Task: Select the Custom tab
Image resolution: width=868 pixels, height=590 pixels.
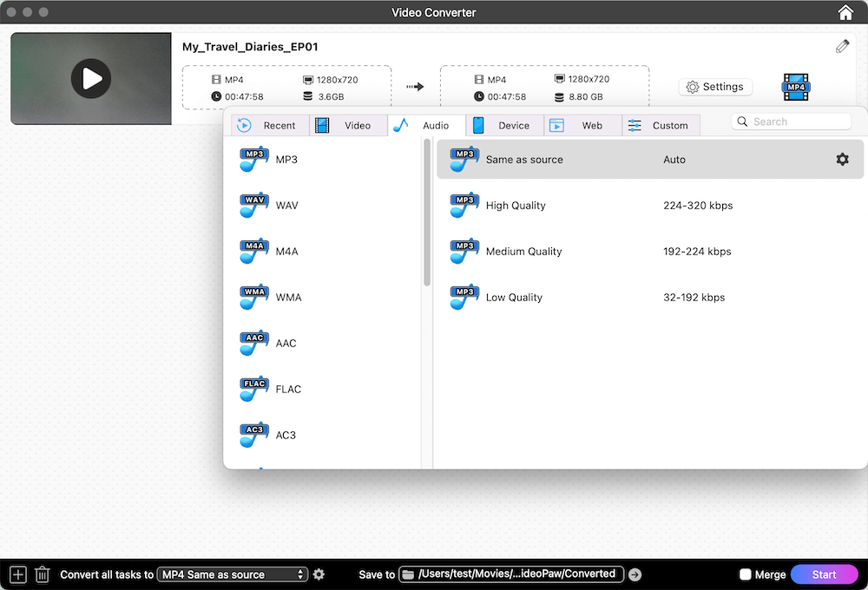Action: click(661, 125)
